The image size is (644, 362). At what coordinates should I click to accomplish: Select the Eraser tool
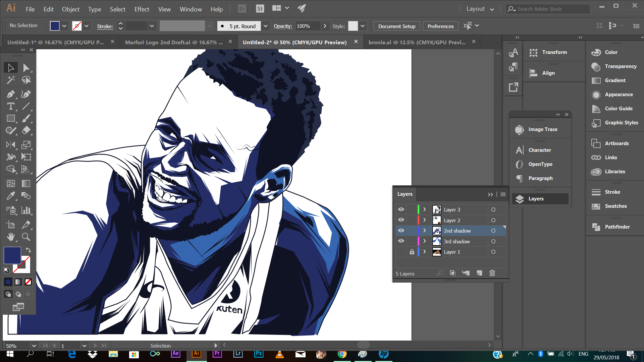coord(26,130)
